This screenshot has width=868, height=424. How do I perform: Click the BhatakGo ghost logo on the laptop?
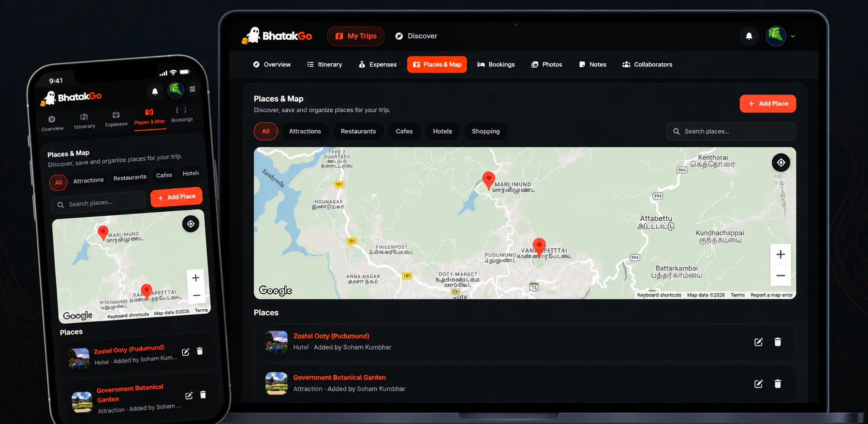tap(277, 35)
